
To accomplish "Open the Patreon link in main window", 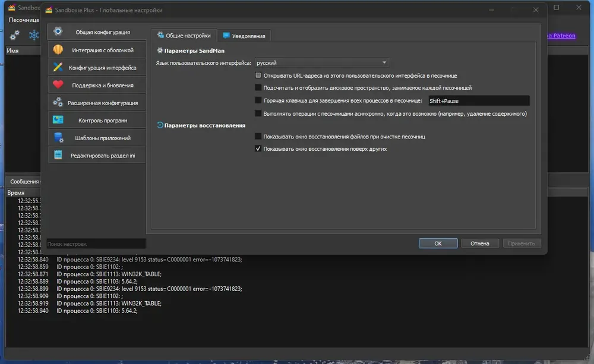I will click(x=561, y=36).
